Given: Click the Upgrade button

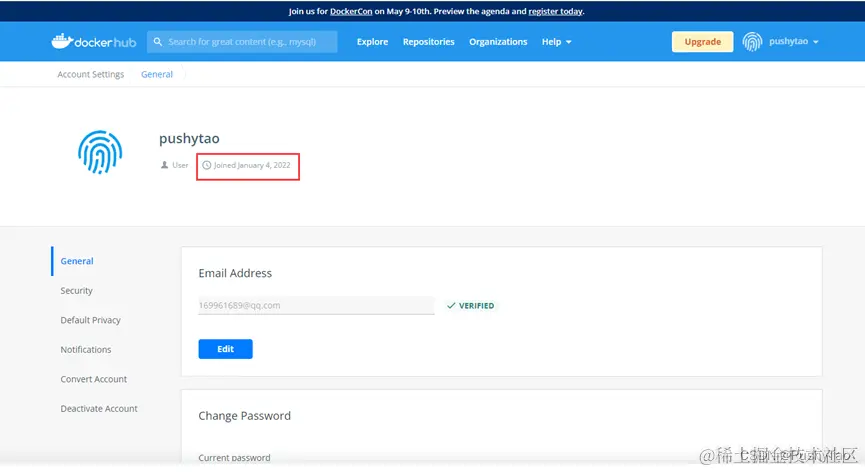Looking at the screenshot, I should click(x=702, y=41).
